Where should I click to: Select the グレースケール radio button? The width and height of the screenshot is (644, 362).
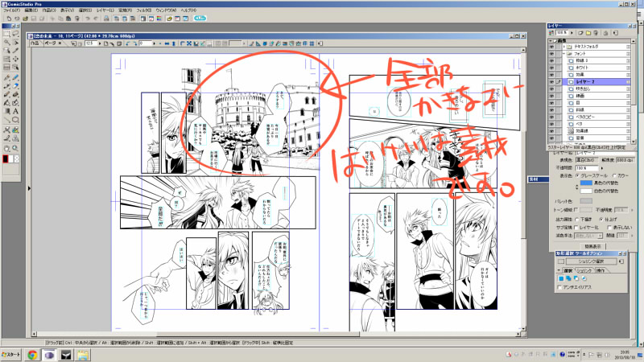578,175
